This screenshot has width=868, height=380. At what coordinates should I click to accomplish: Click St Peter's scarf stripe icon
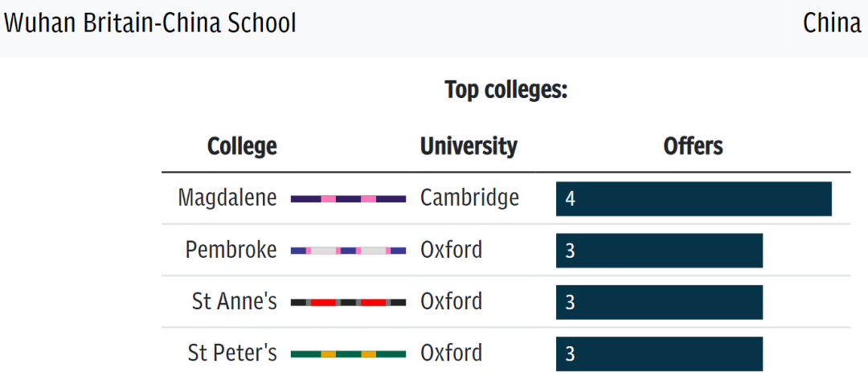(348, 353)
